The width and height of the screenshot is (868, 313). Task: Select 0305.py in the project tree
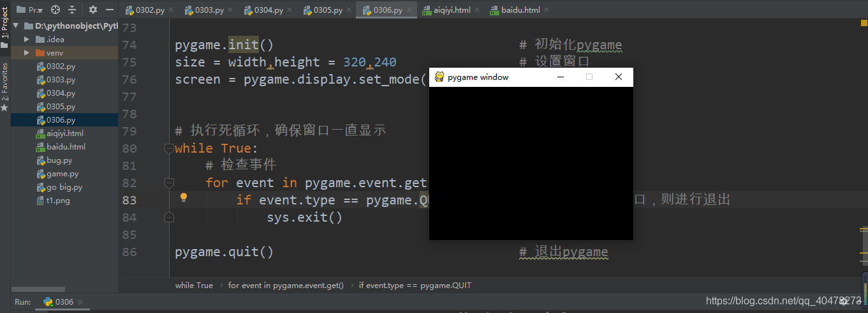click(55, 107)
